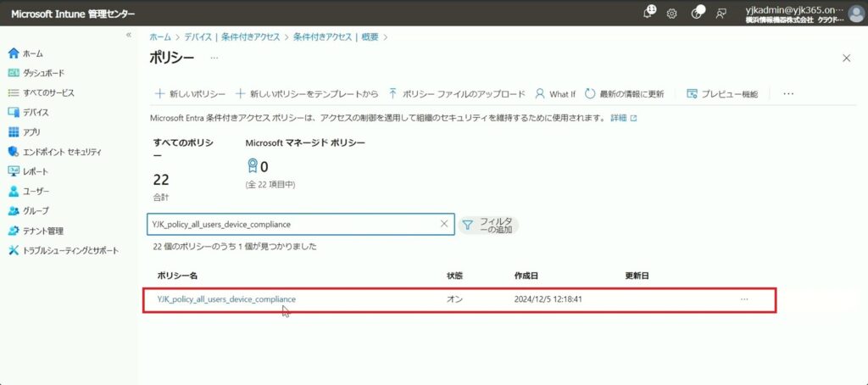
Task: Click ポリシー ファイルのアップロード
Action: pos(456,93)
